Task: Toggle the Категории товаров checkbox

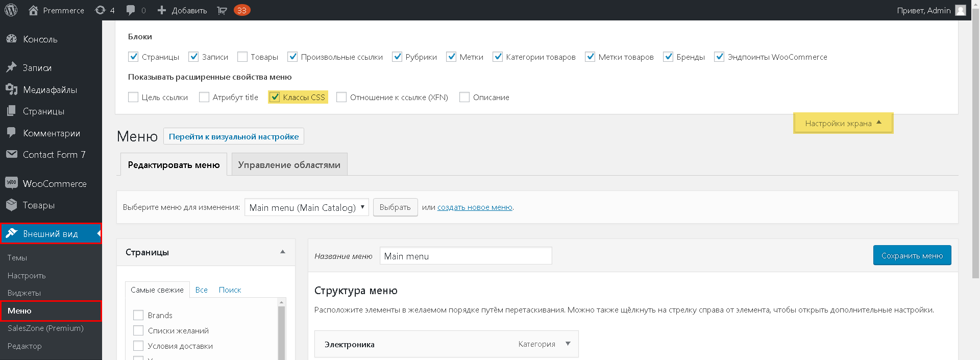Action: (x=498, y=57)
